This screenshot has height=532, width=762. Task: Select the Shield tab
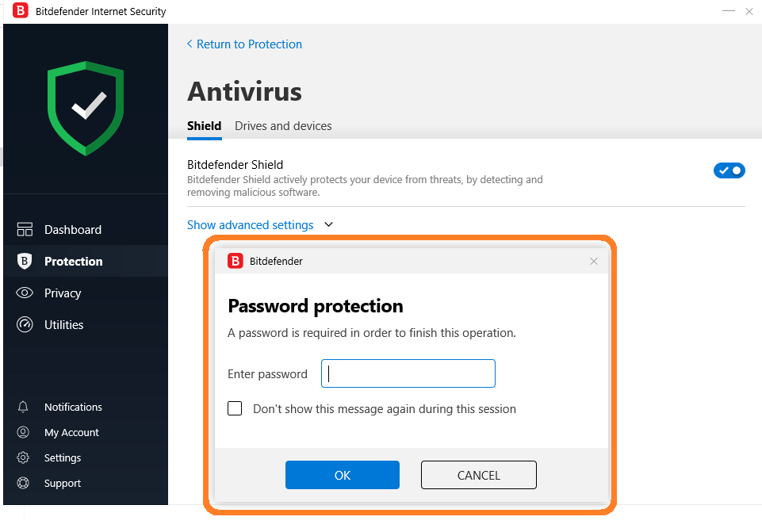tap(204, 126)
